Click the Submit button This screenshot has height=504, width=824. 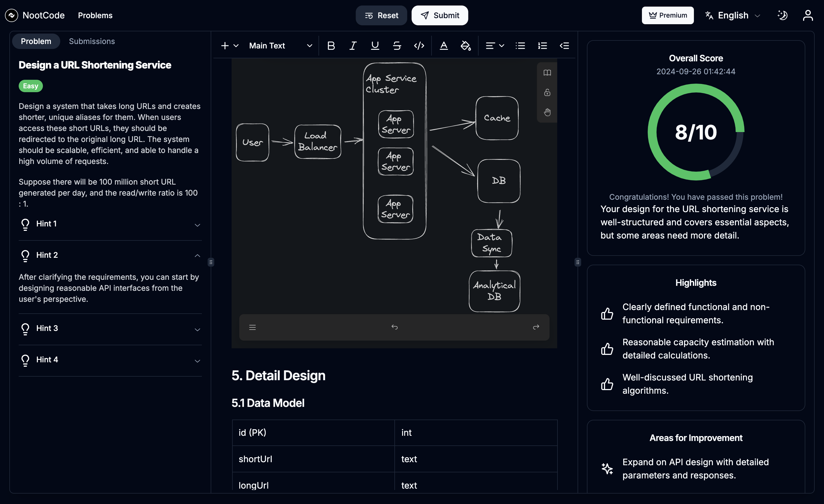(440, 15)
